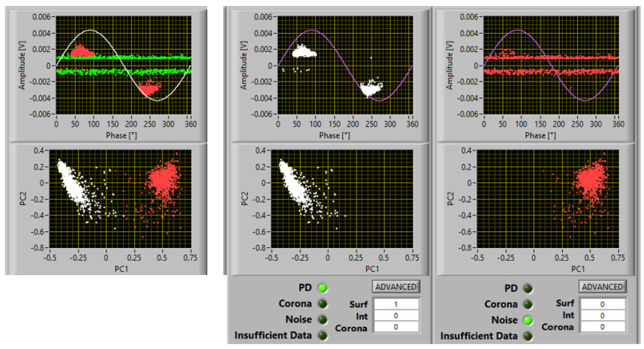Click the Corona LED in right panel
The height and width of the screenshot is (349, 644).
pos(528,304)
